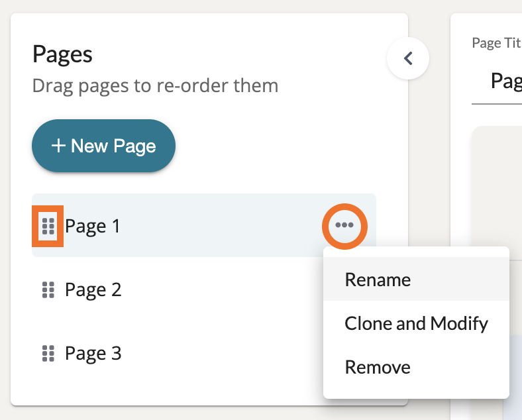Select Page 1 in the pages list
The width and height of the screenshot is (522, 420).
click(204, 225)
